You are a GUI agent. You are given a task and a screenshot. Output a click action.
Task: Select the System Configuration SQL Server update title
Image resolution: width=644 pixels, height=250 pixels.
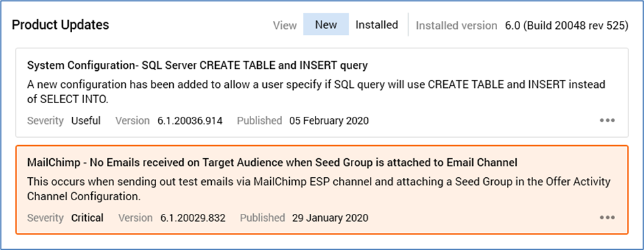click(x=197, y=66)
